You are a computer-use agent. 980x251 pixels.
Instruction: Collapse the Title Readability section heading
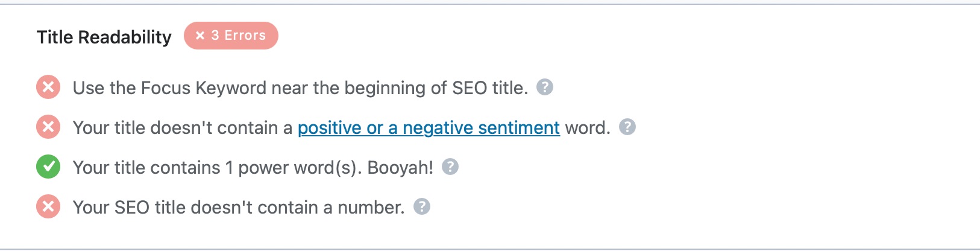point(104,37)
